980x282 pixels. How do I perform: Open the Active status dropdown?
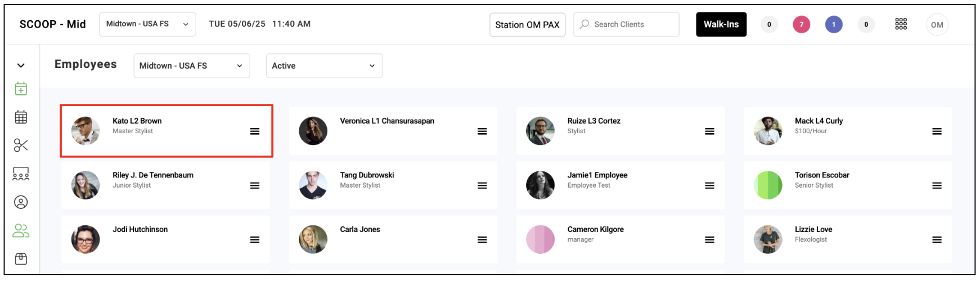[x=324, y=66]
